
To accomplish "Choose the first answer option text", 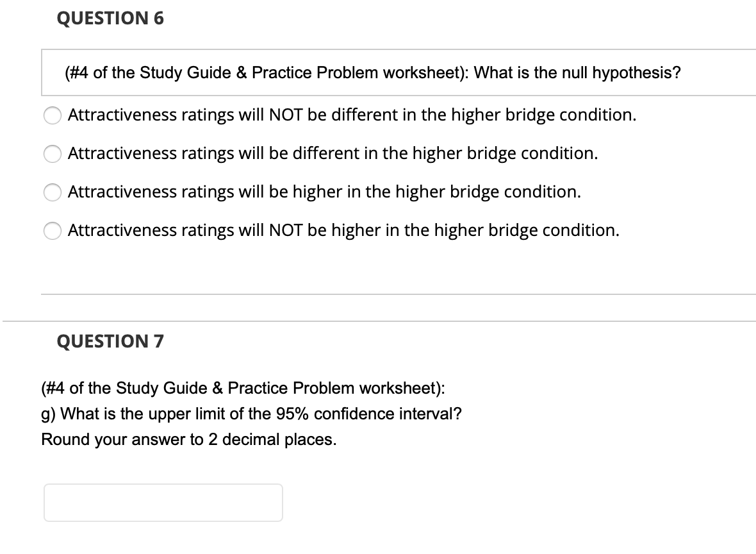I will tap(352, 115).
